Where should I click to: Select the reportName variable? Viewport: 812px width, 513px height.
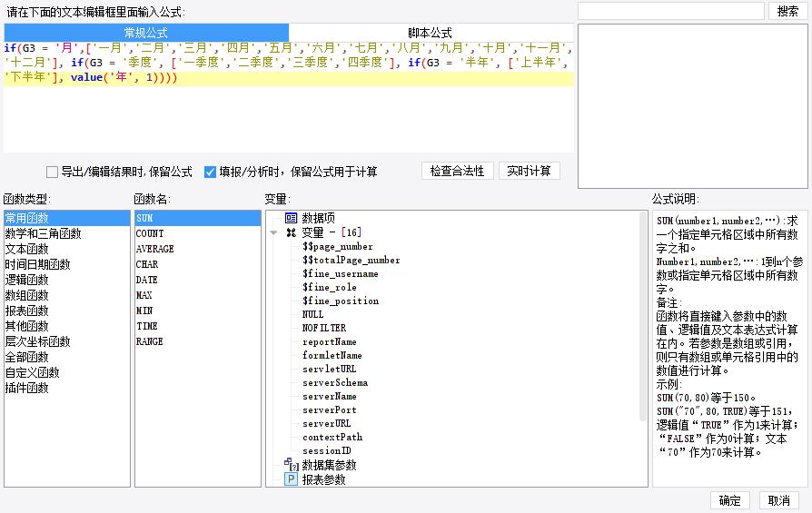click(x=330, y=341)
